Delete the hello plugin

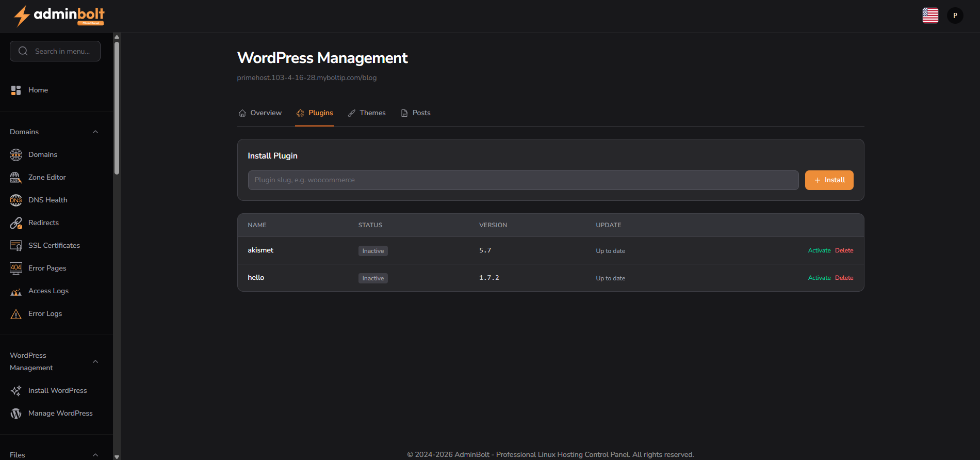844,278
